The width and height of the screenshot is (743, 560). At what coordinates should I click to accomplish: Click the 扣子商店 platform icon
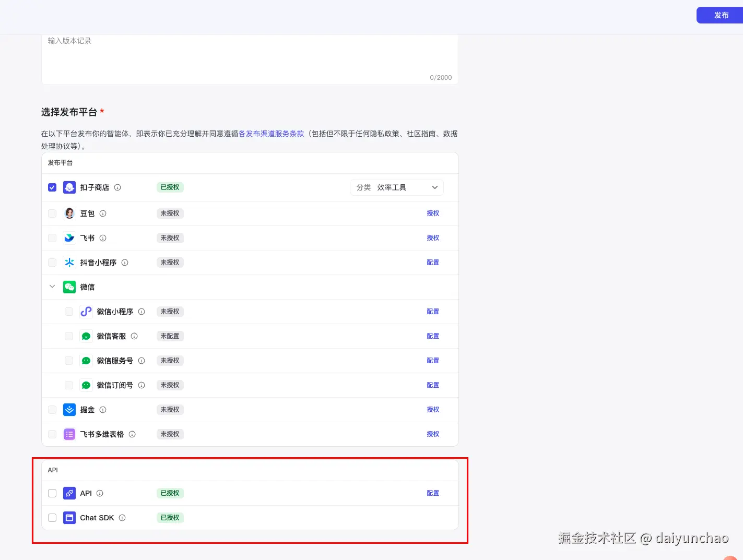[69, 187]
